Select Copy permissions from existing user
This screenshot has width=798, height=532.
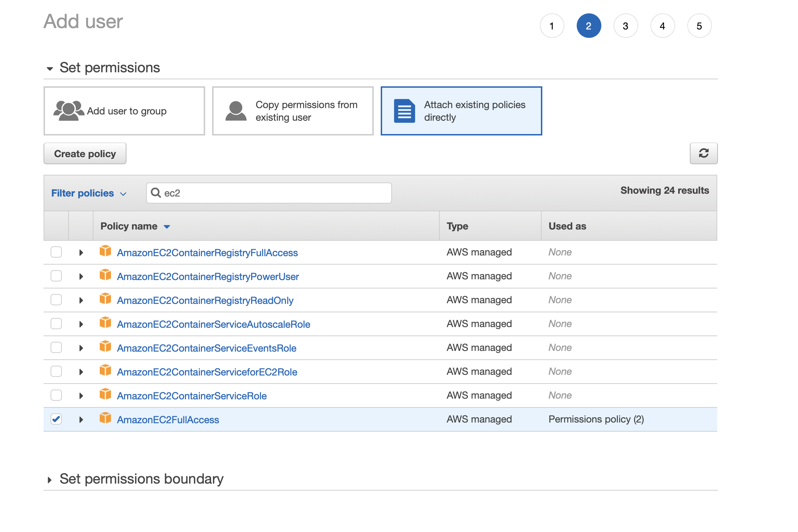tap(293, 111)
